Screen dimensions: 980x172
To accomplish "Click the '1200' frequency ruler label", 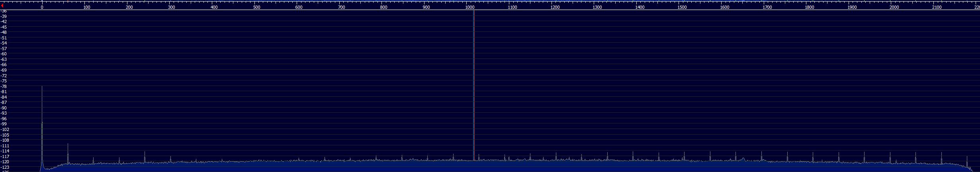I will 555,8.
